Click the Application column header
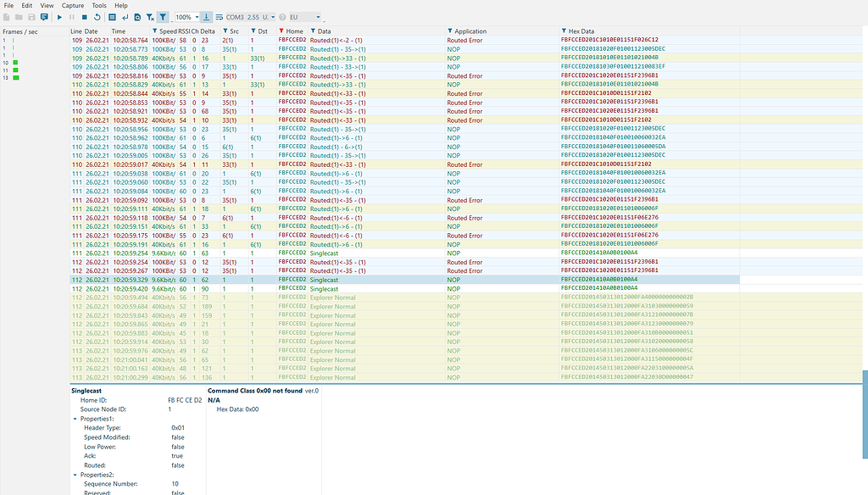 (471, 31)
